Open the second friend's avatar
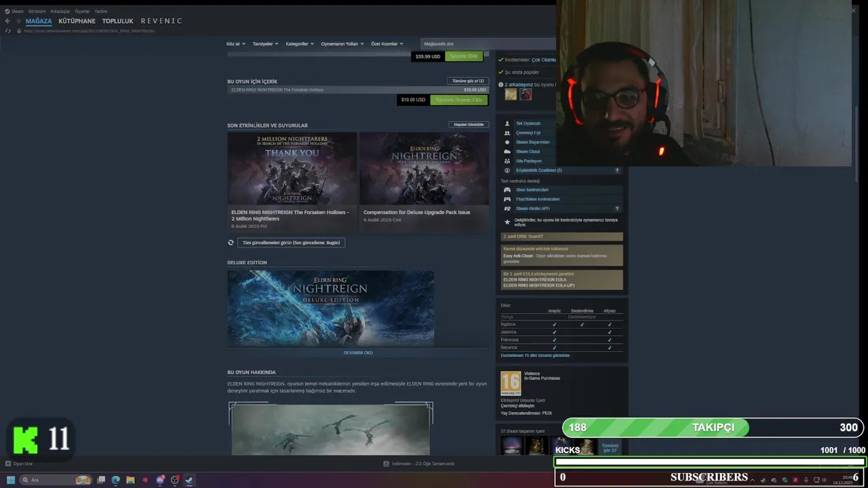 click(526, 94)
